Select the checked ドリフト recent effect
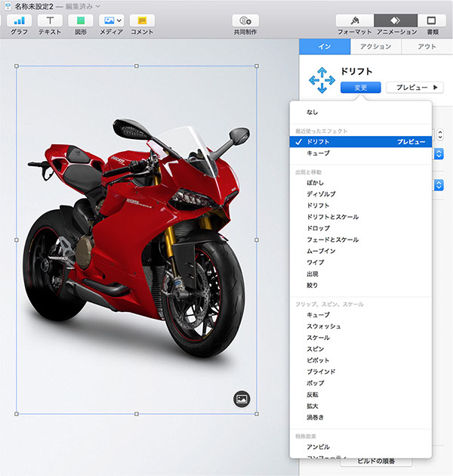 point(361,142)
